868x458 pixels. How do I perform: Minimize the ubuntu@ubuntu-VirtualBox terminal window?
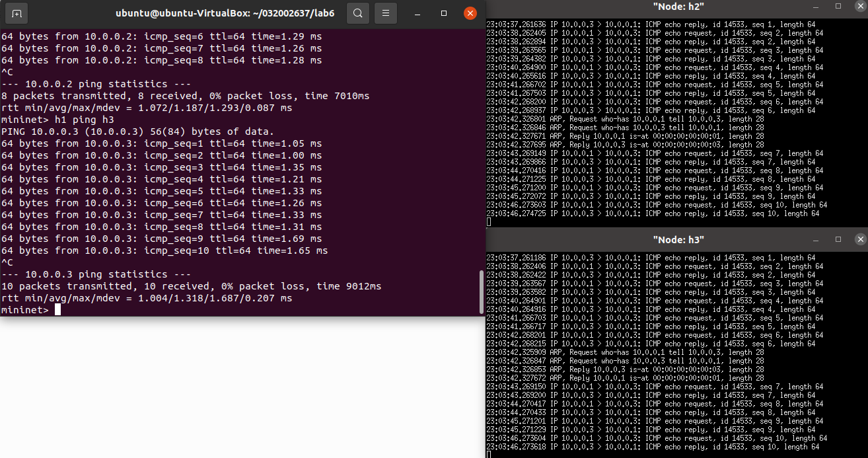pos(418,13)
